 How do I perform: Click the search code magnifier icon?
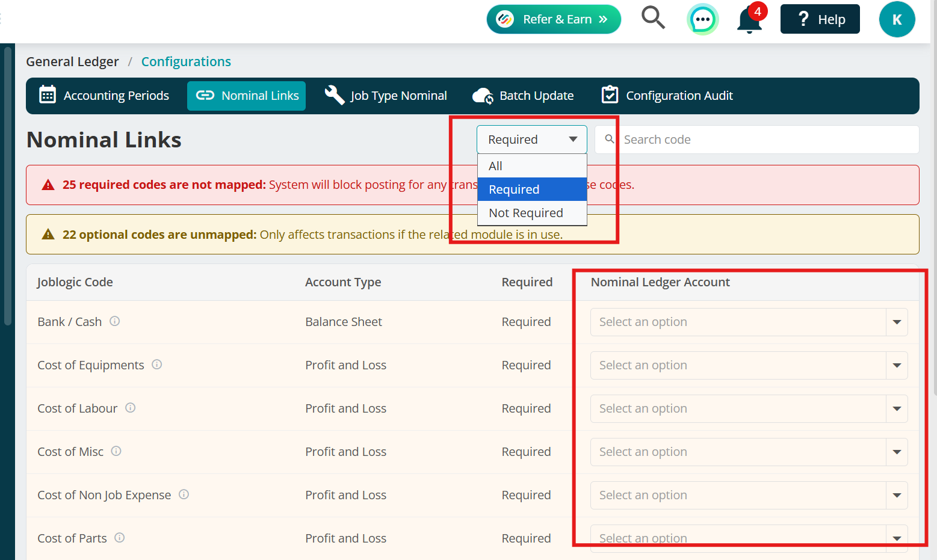[610, 139]
